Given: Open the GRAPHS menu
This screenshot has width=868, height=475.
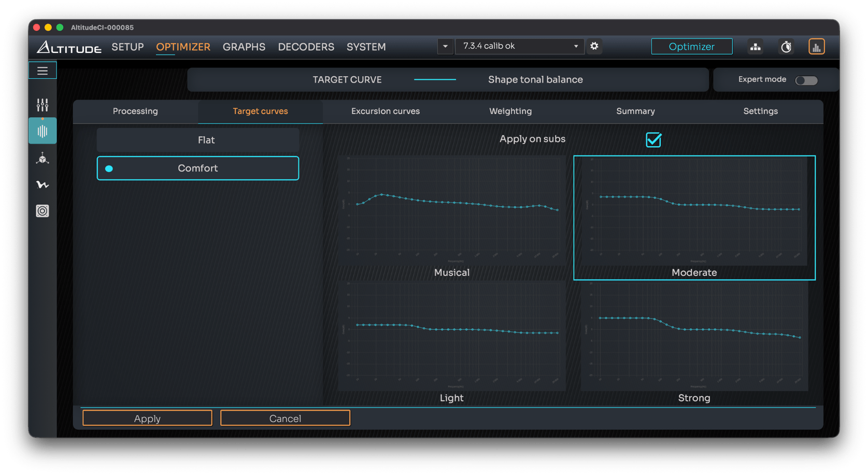Looking at the screenshot, I should pyautogui.click(x=244, y=47).
